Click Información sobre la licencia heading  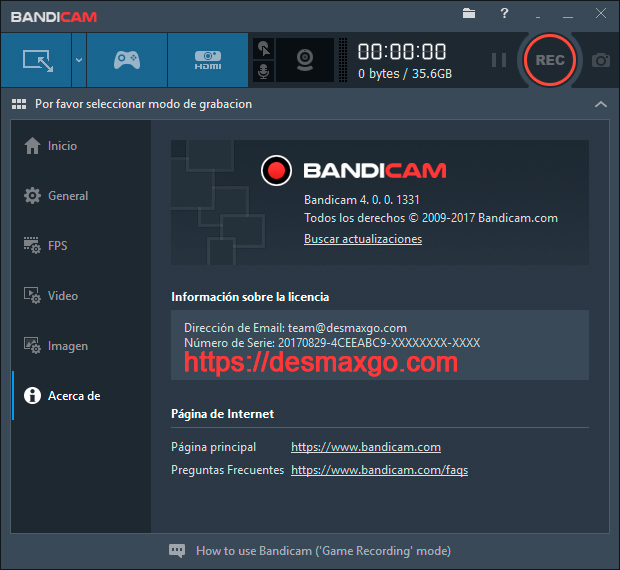[250, 297]
